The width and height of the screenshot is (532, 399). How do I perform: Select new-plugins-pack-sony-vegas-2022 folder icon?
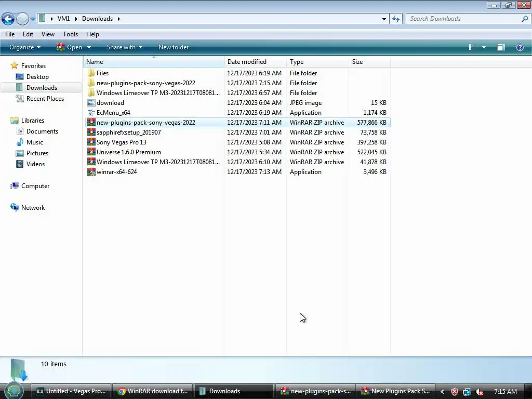[91, 83]
